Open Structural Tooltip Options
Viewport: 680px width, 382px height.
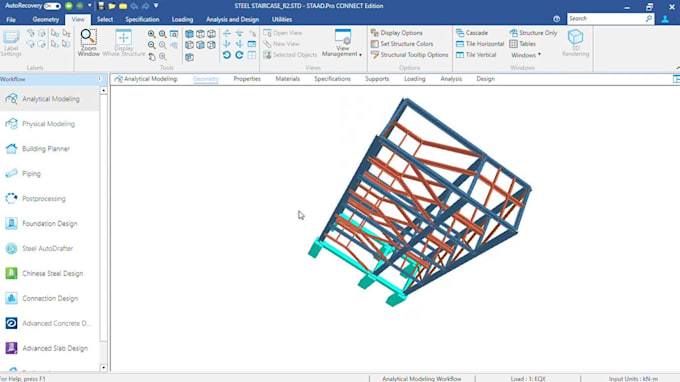click(x=409, y=55)
